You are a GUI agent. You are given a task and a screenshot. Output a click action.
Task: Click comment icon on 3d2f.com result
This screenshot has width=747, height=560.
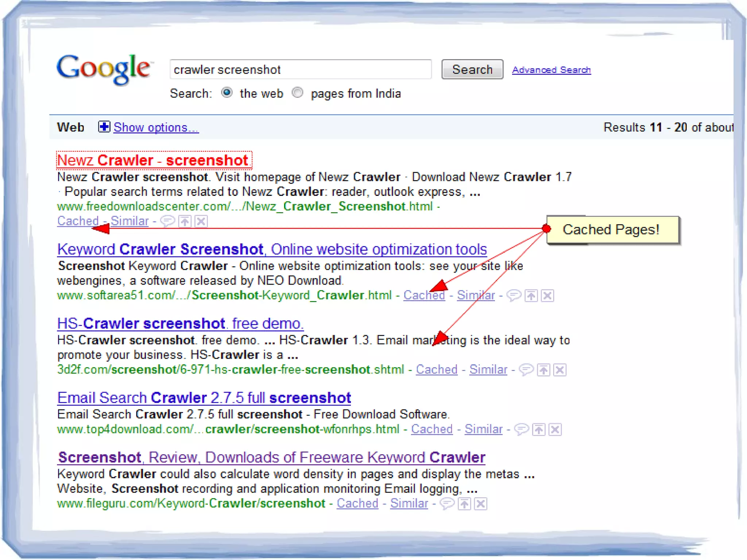[526, 370]
